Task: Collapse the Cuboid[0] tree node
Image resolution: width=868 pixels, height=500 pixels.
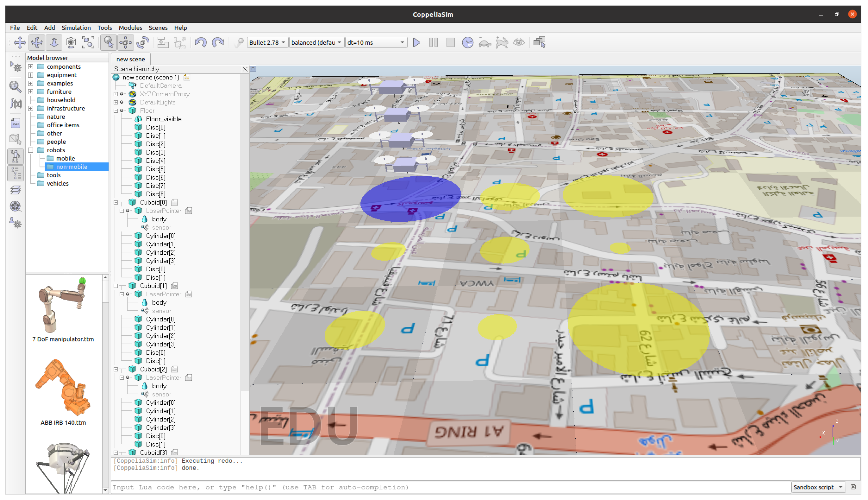Action: 116,203
